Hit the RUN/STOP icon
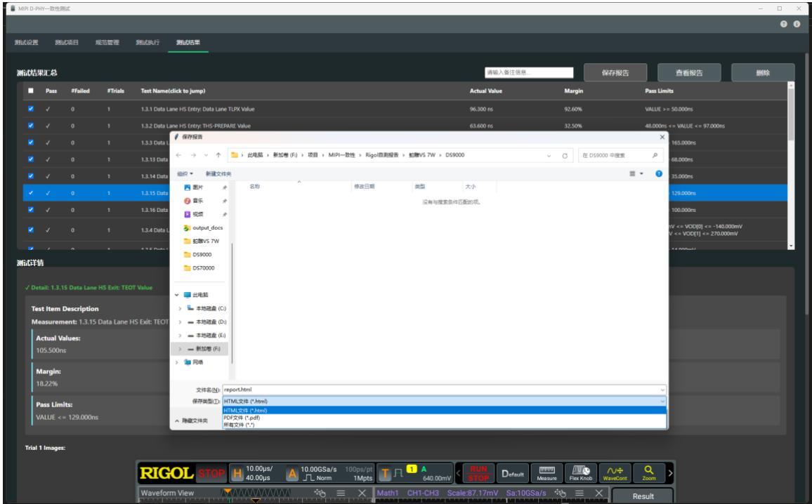This screenshot has width=812, height=504. point(478,473)
